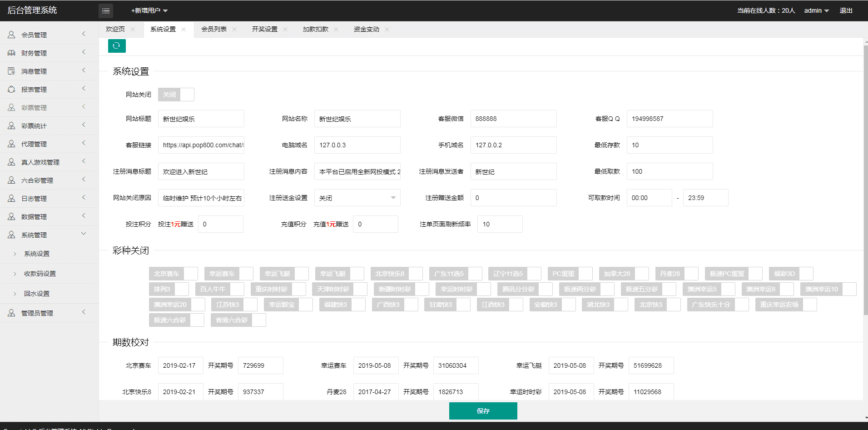Click the 报表管理 icon in sidebar

[11, 90]
